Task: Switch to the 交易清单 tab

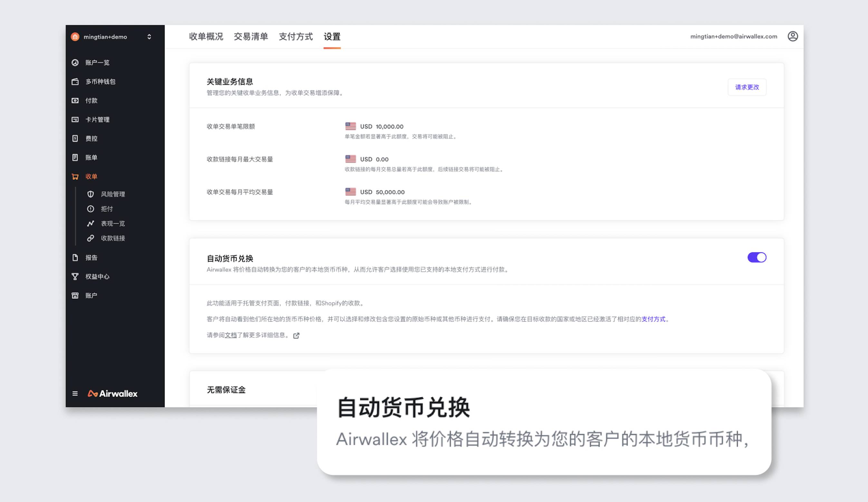Action: 251,36
